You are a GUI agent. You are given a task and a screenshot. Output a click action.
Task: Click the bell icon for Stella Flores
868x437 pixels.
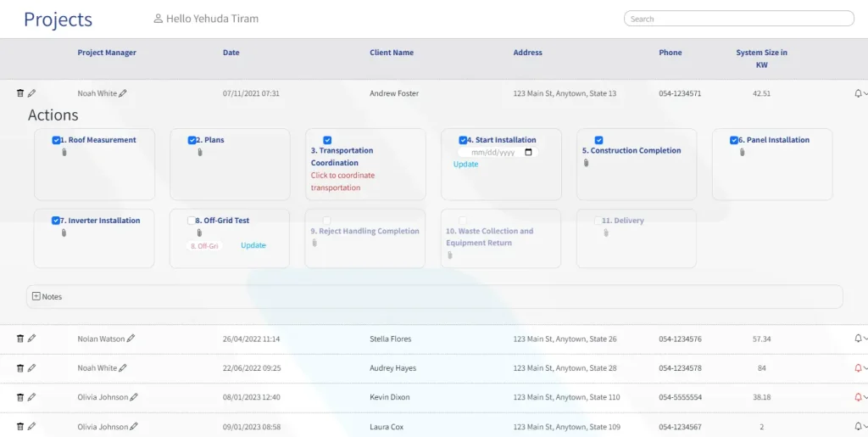858,339
